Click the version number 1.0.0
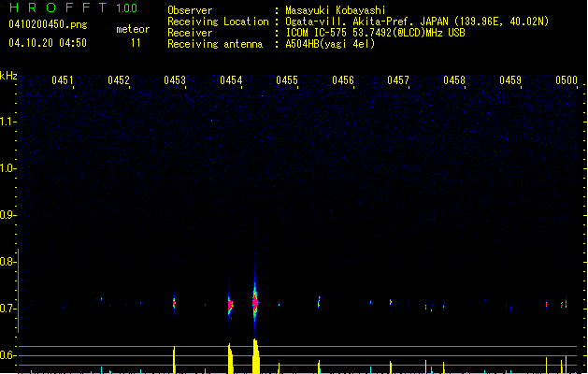588x374 pixels. 124,8
